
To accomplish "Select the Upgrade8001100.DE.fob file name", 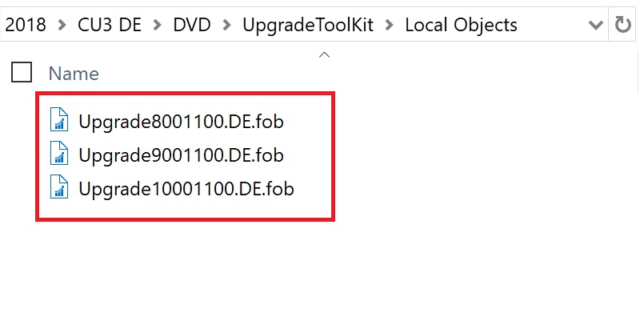I will pos(182,122).
